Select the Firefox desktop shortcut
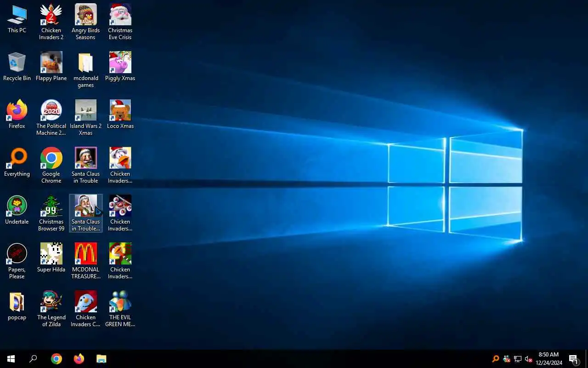The width and height of the screenshot is (588, 368). (17, 115)
